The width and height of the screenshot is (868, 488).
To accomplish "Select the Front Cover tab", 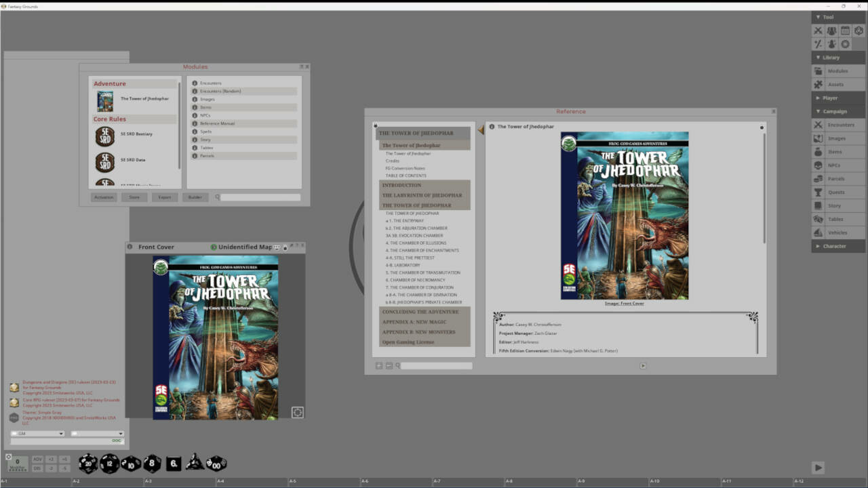I will 155,247.
